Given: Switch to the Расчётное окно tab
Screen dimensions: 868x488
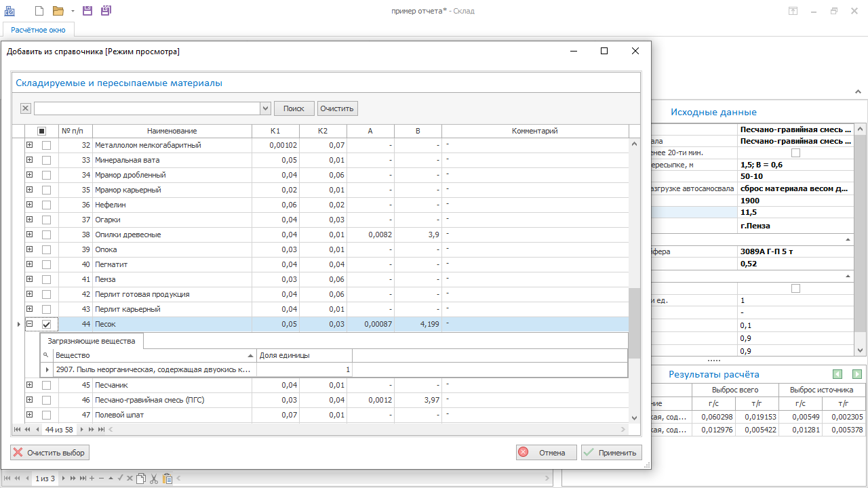Looking at the screenshot, I should click(39, 29).
